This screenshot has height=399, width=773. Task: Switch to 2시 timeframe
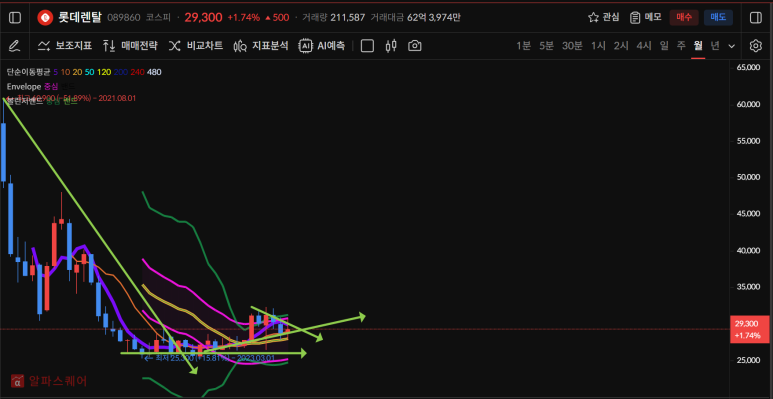coord(621,46)
